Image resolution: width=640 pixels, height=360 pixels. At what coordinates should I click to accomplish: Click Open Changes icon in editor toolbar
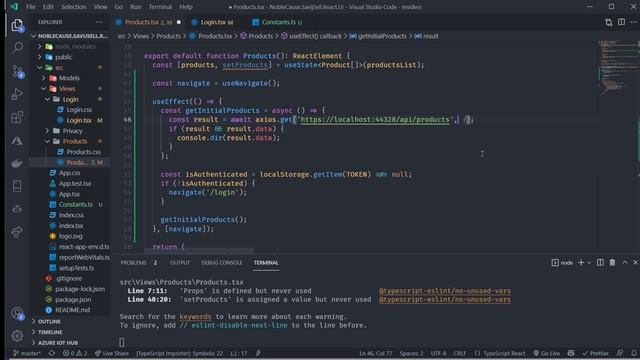click(x=608, y=22)
